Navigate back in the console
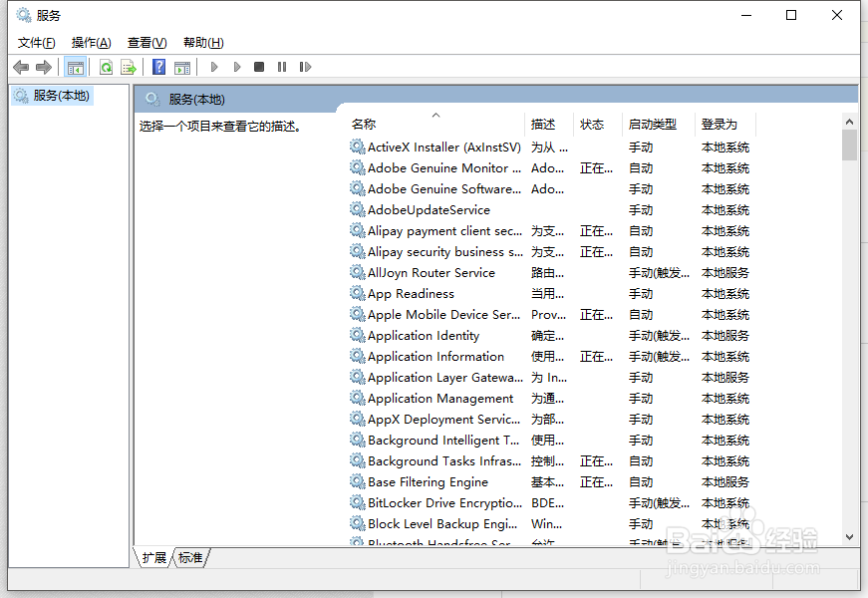This screenshot has width=868, height=598. tap(21, 66)
